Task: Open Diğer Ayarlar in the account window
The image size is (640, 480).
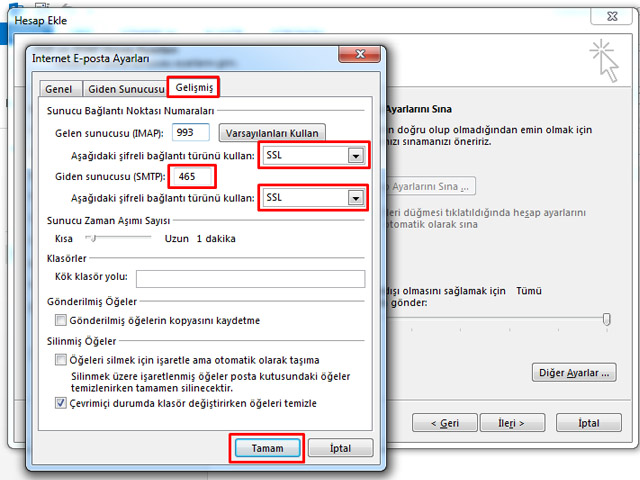Action: 572,373
